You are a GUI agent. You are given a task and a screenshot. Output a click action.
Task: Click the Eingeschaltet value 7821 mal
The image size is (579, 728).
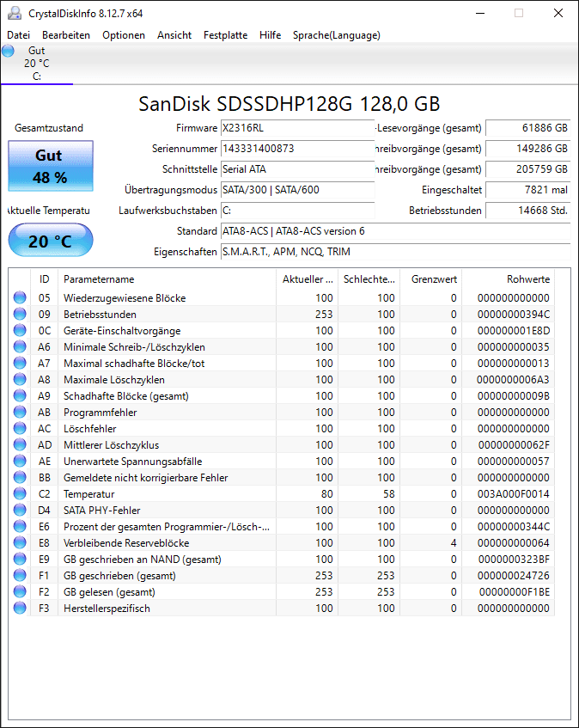click(x=528, y=190)
